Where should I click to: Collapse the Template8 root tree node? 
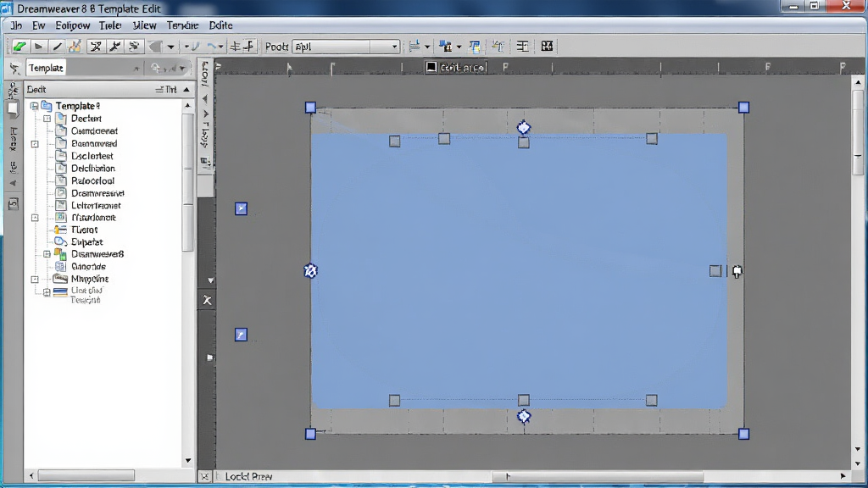pos(34,106)
